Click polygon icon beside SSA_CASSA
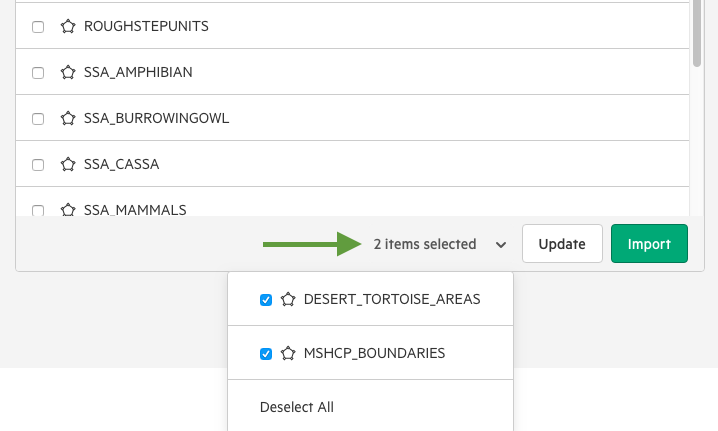This screenshot has width=718, height=431. [x=68, y=164]
